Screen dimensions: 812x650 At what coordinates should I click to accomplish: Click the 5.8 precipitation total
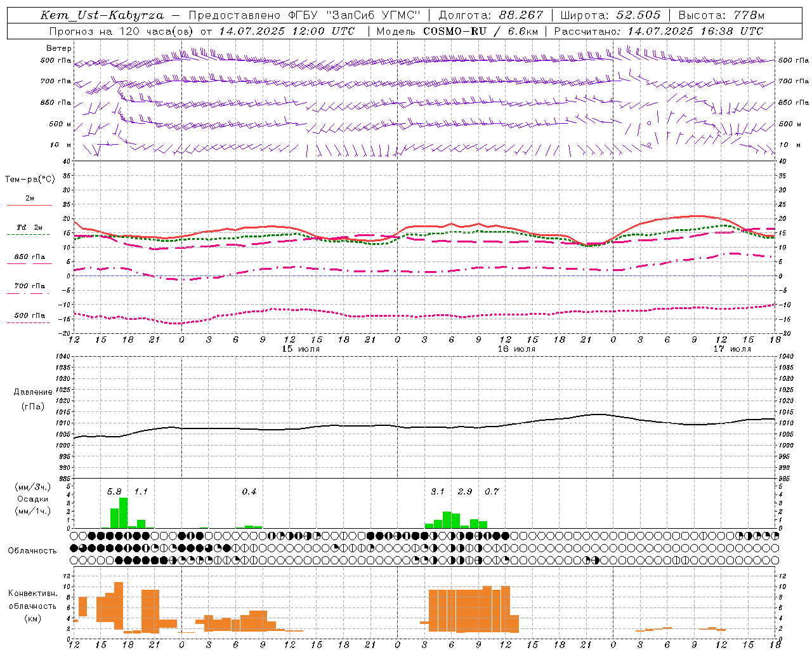click(114, 491)
